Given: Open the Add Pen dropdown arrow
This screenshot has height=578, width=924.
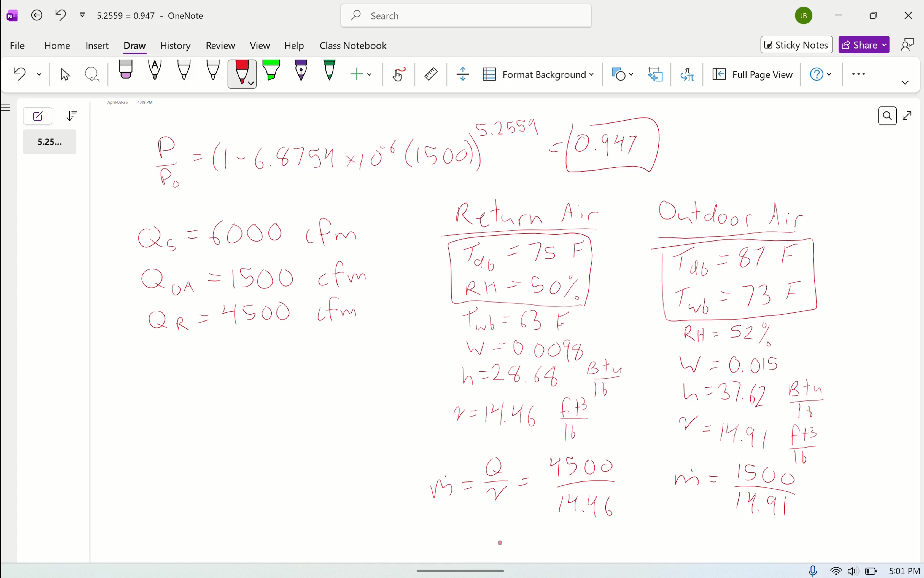Looking at the screenshot, I should tap(369, 74).
